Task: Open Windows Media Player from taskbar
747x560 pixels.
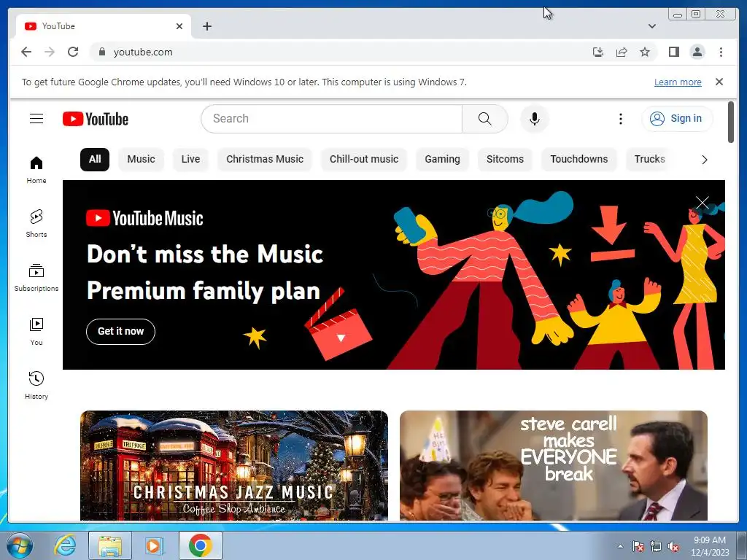Action: coord(154,545)
